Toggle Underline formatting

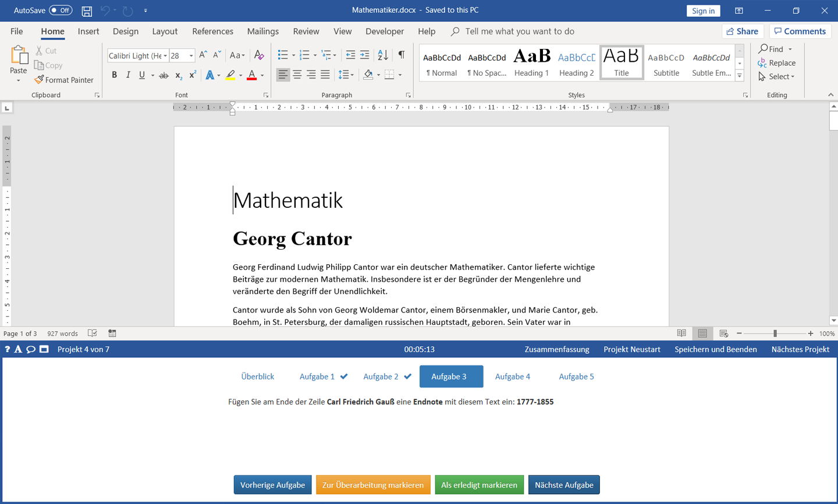(141, 74)
